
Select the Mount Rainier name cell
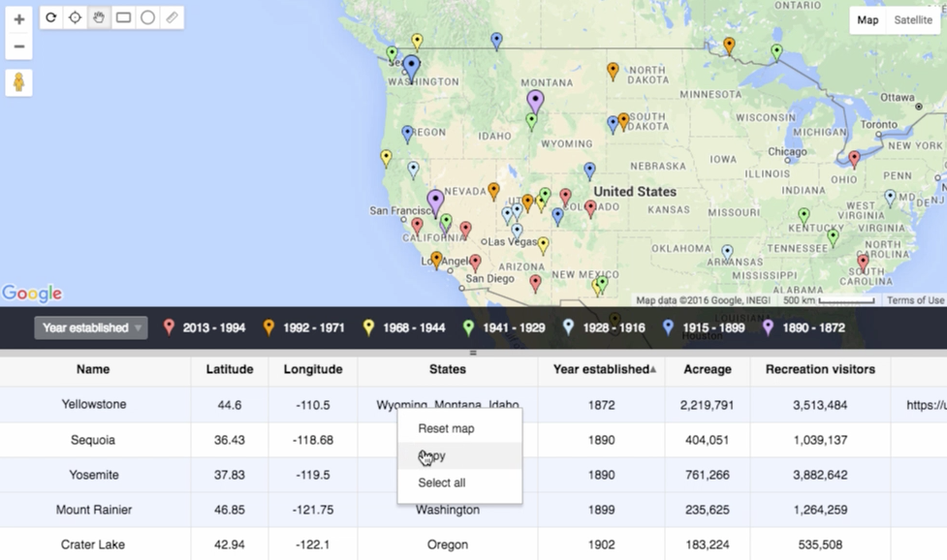point(94,510)
